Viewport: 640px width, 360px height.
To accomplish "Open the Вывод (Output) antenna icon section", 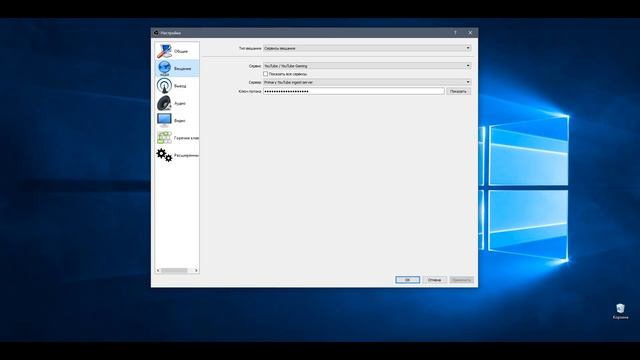I will (x=177, y=86).
